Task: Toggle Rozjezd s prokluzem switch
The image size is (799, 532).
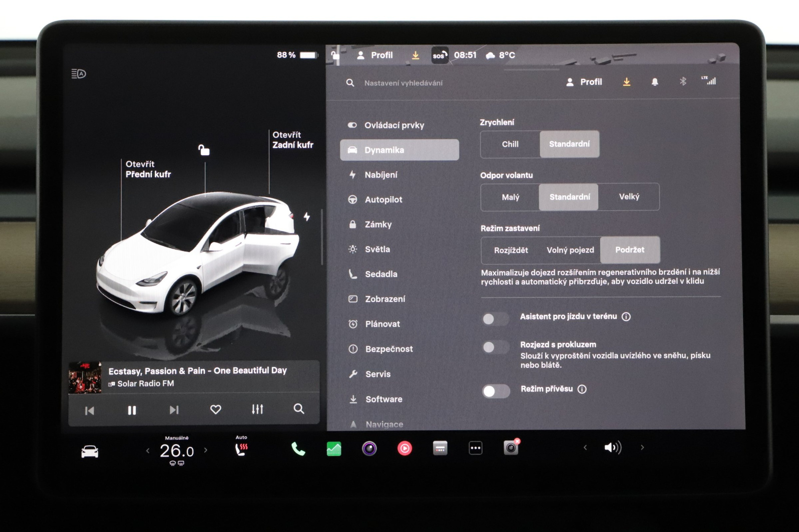Action: tap(495, 347)
